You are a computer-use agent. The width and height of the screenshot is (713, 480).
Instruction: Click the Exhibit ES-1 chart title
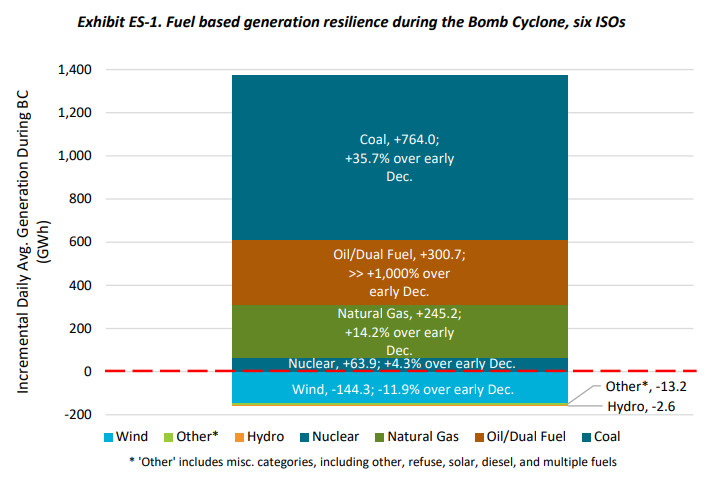(x=355, y=19)
